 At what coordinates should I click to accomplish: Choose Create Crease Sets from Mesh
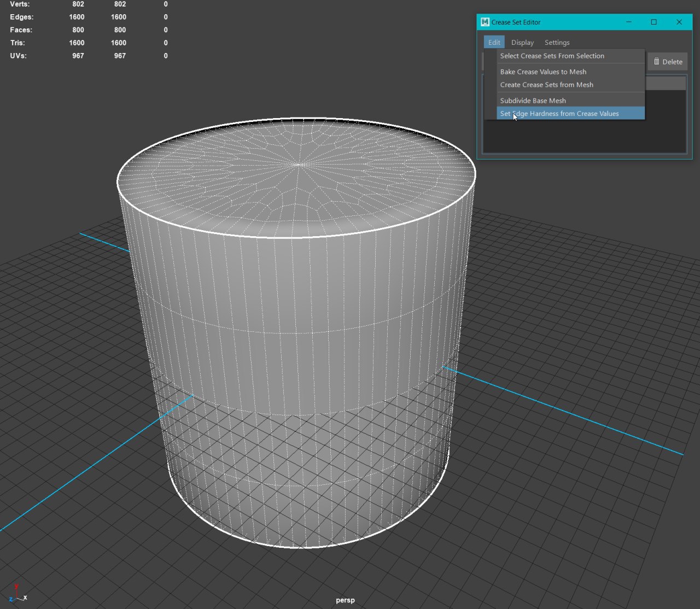[x=546, y=85]
